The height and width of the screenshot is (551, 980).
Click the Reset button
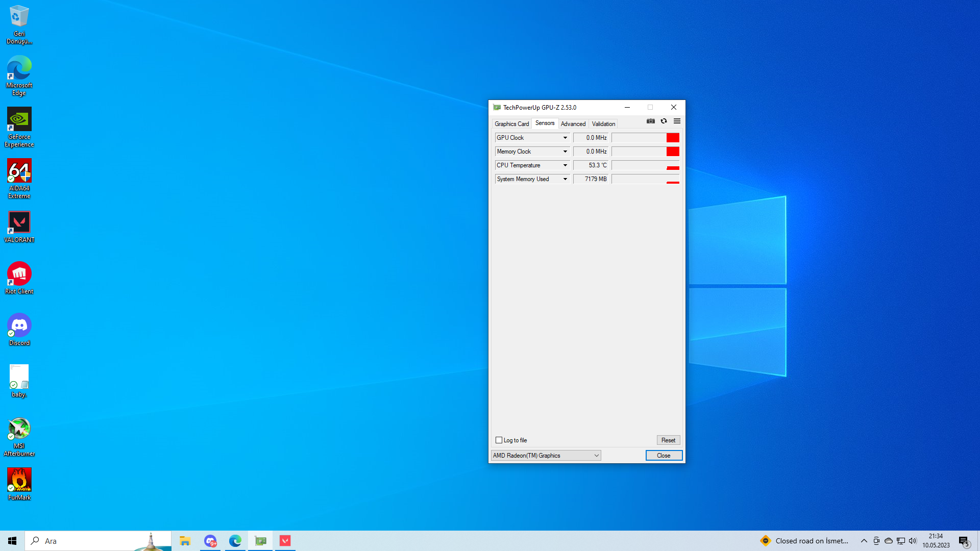pyautogui.click(x=668, y=440)
